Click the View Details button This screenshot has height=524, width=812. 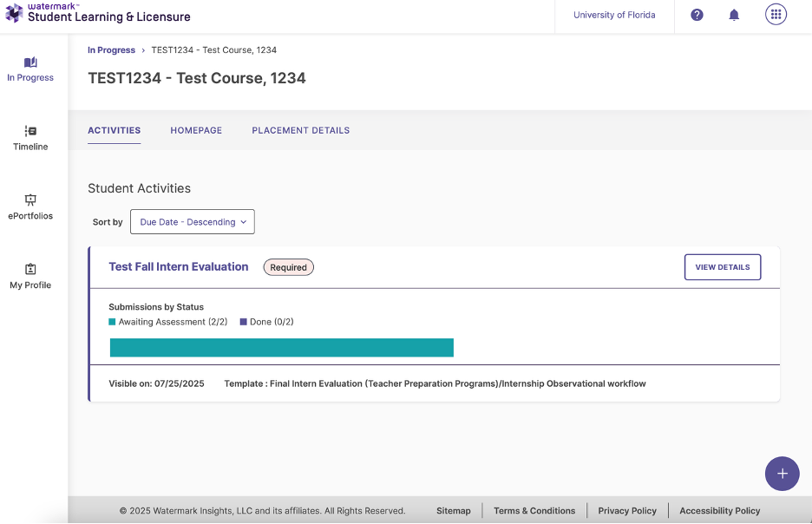(723, 267)
